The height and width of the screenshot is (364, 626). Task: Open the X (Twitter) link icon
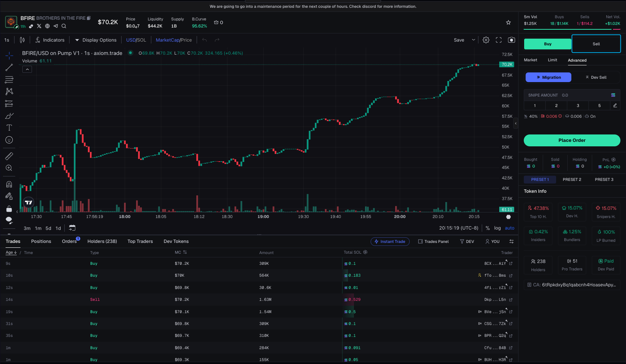(x=39, y=26)
